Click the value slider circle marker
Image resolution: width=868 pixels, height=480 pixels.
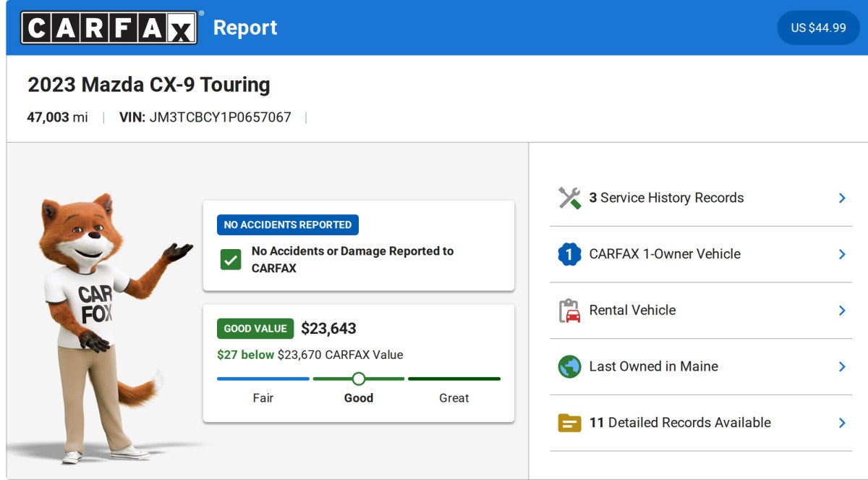pos(358,379)
